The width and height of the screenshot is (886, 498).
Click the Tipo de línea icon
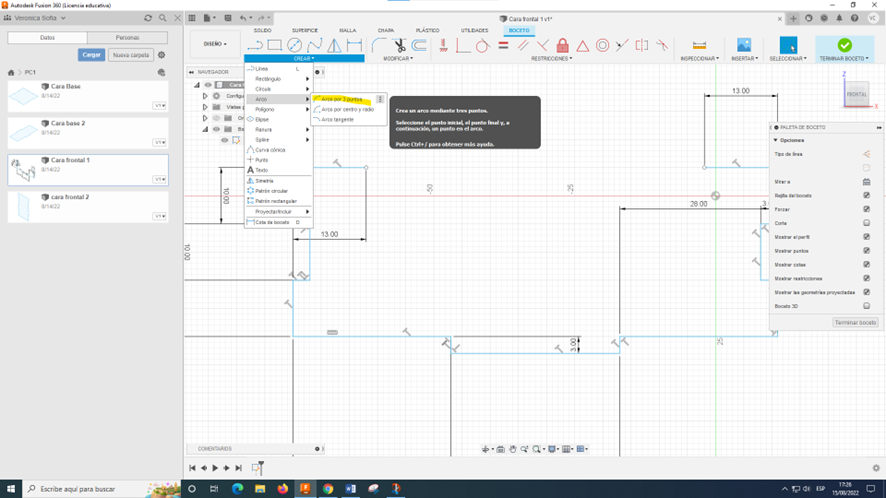pyautogui.click(x=866, y=154)
